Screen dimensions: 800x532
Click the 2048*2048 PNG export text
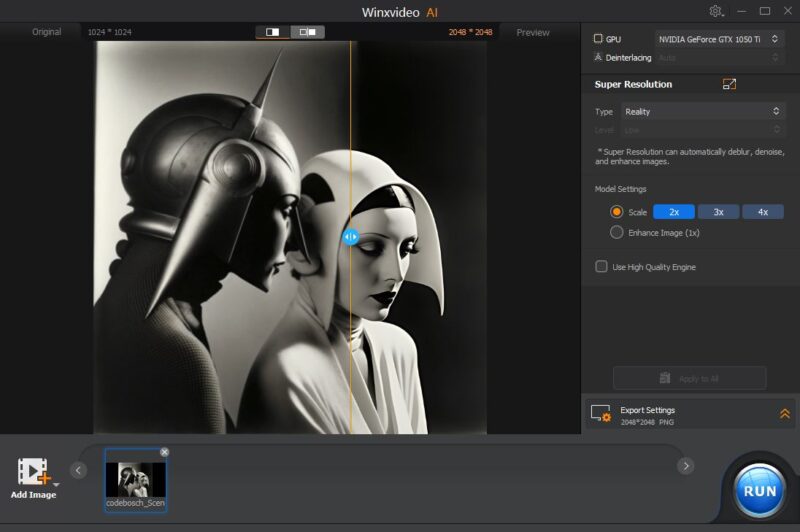(x=647, y=422)
